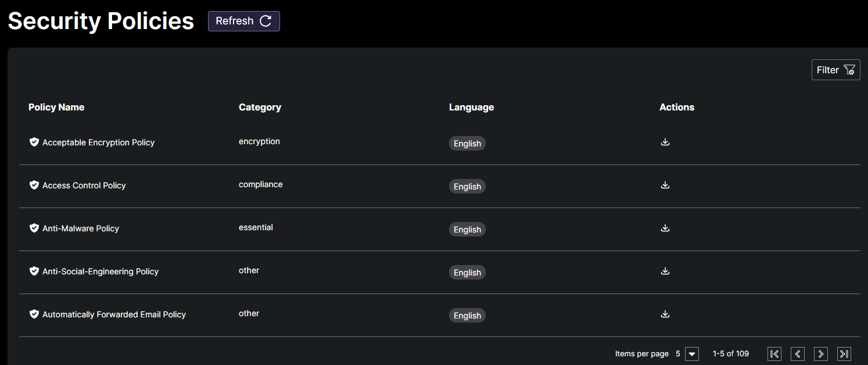Click the Language column header
The image size is (868, 365).
pyautogui.click(x=471, y=107)
